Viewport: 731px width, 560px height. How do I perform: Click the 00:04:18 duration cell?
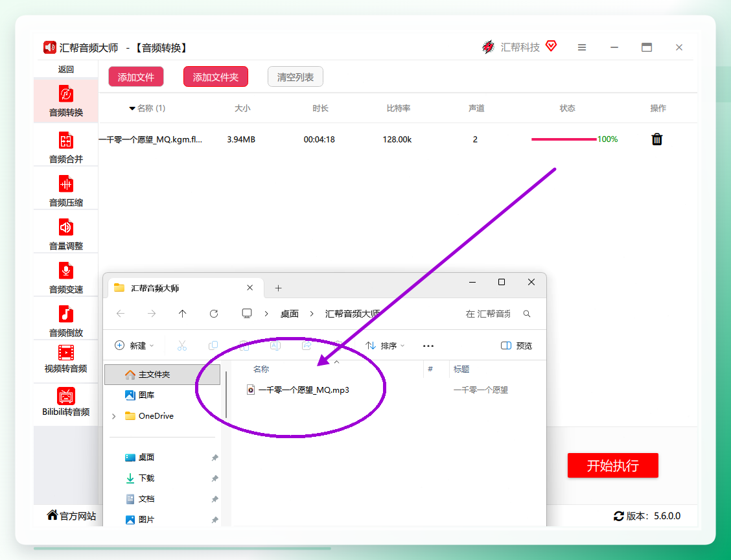319,139
